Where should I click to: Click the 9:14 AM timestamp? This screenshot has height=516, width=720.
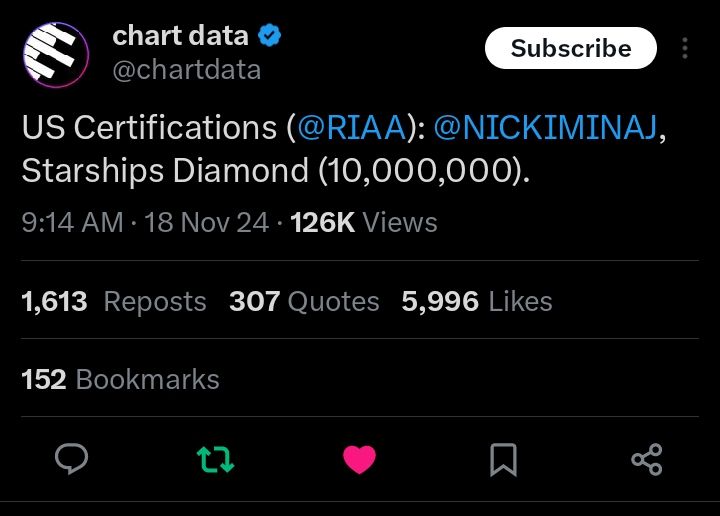72,222
